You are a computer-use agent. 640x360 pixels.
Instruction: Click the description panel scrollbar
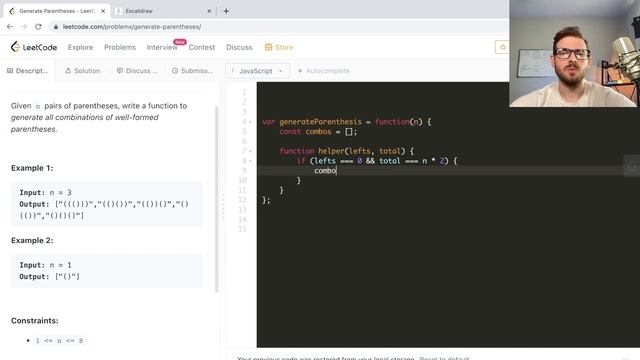point(216,199)
